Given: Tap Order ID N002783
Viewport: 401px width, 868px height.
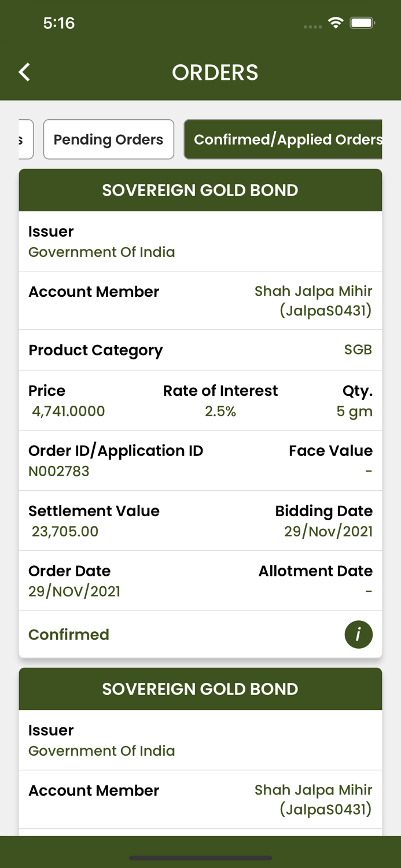Looking at the screenshot, I should pyautogui.click(x=59, y=471).
